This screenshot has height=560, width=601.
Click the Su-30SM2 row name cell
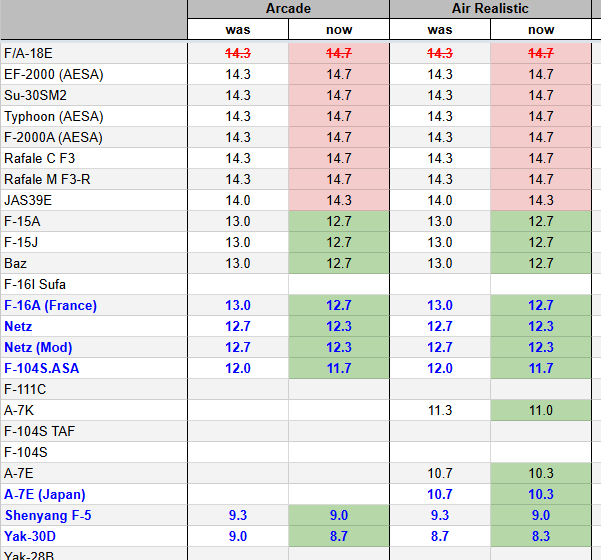tap(93, 95)
